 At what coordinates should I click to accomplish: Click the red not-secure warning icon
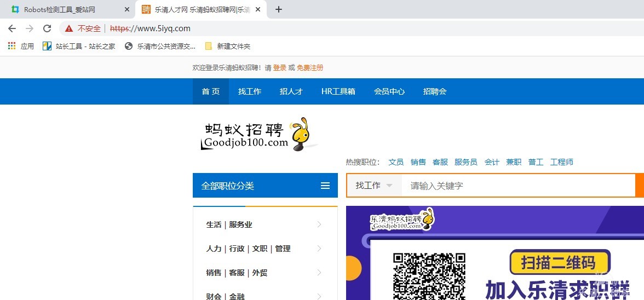[69, 28]
